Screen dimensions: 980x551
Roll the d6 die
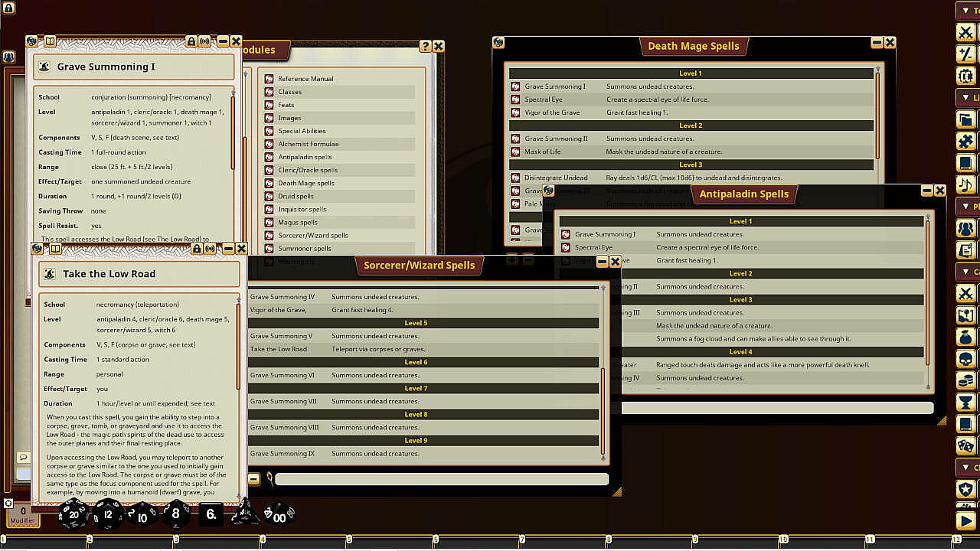click(x=211, y=515)
